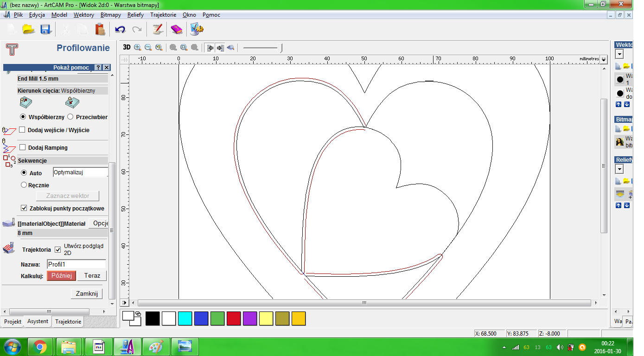Viewport: 644px width, 356px height.
Task: Pick the red color swatch
Action: [234, 318]
